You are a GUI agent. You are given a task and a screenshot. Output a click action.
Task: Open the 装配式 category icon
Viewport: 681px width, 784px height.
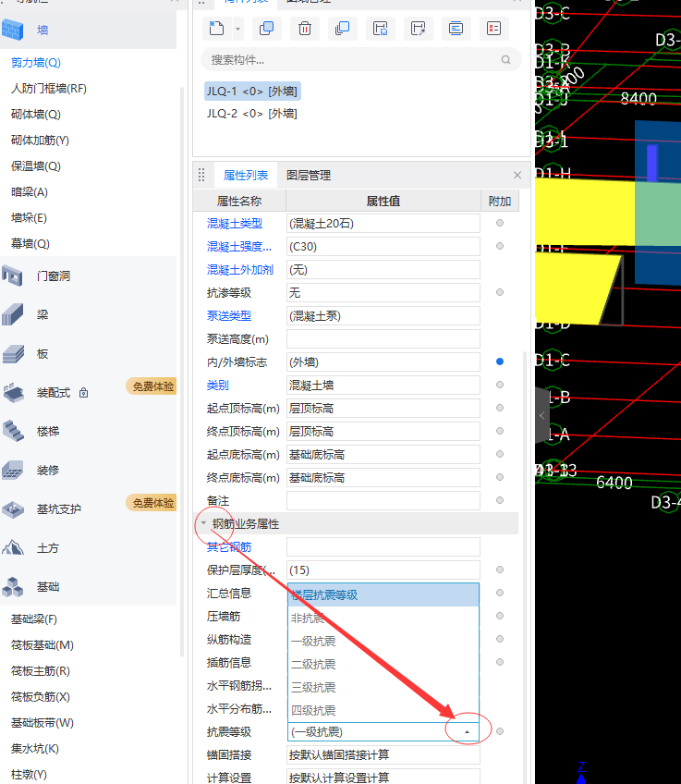tap(13, 393)
